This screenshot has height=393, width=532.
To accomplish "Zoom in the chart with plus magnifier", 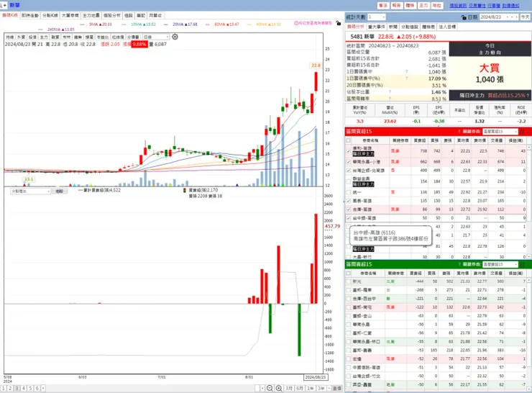I will (x=278, y=388).
